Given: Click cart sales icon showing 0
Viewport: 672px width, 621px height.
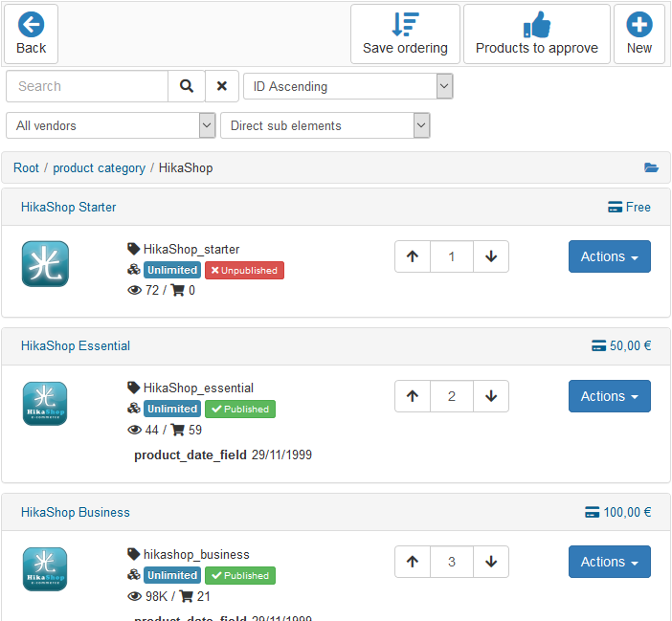Looking at the screenshot, I should pyautogui.click(x=178, y=290).
